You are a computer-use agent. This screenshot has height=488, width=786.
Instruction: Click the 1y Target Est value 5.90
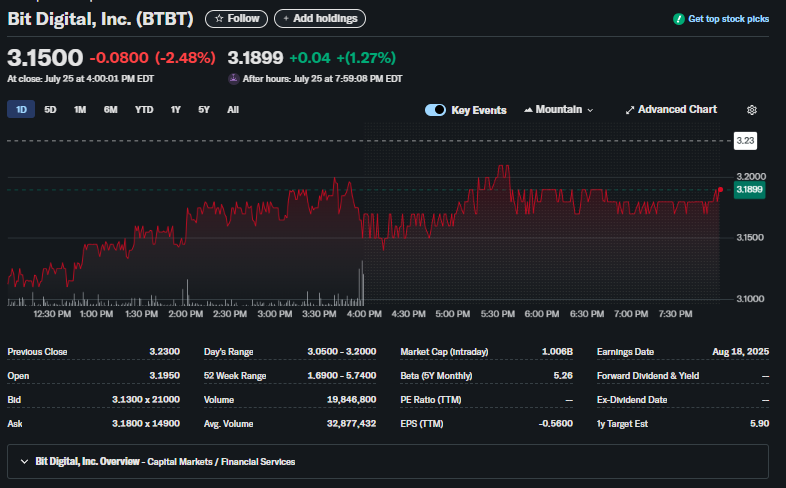pyautogui.click(x=759, y=423)
